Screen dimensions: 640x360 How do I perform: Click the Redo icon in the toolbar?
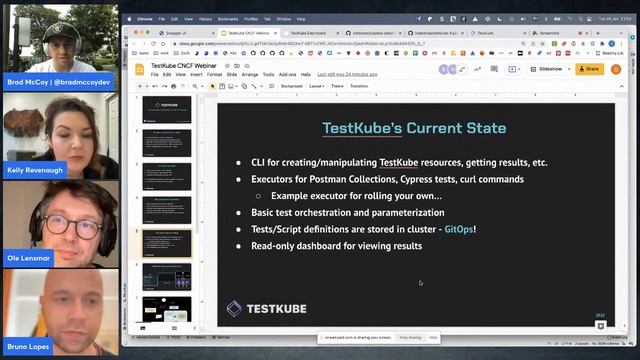[164, 86]
